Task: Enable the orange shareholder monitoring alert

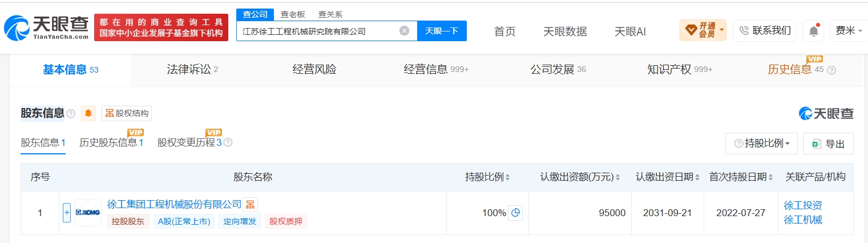Action: pyautogui.click(x=88, y=113)
